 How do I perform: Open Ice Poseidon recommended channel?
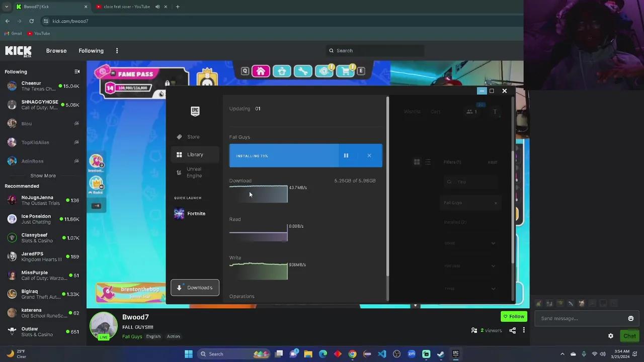[x=43, y=219]
